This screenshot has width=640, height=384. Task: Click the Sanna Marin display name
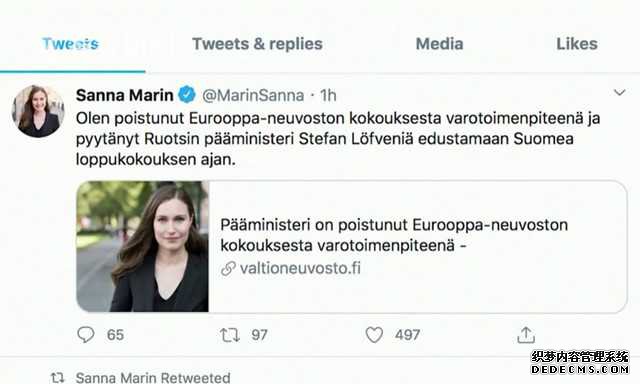pos(124,95)
